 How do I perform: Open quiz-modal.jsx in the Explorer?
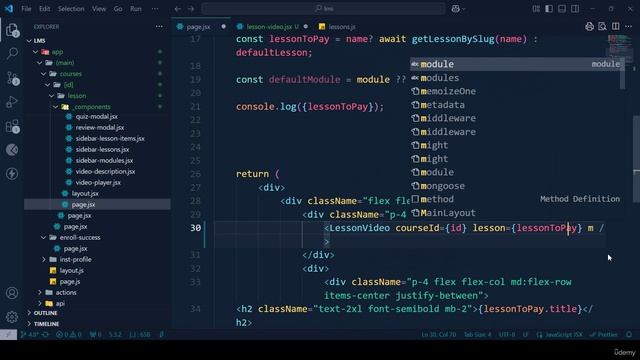pyautogui.click(x=97, y=117)
